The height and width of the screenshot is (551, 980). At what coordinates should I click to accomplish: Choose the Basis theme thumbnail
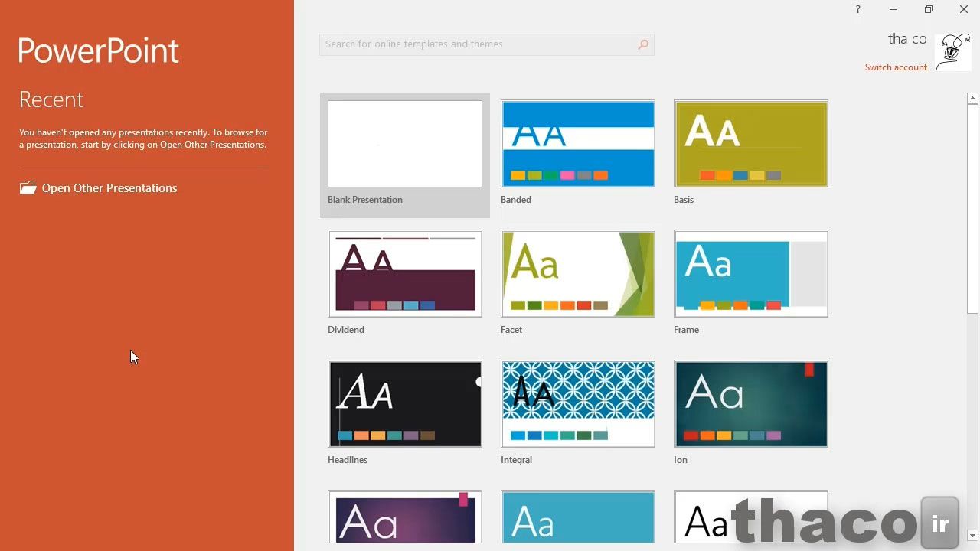click(751, 144)
